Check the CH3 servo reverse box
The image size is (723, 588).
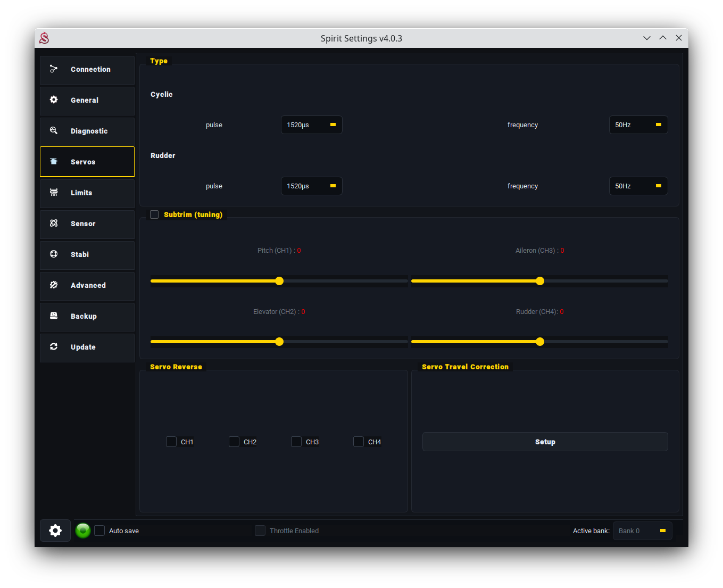[x=296, y=442]
